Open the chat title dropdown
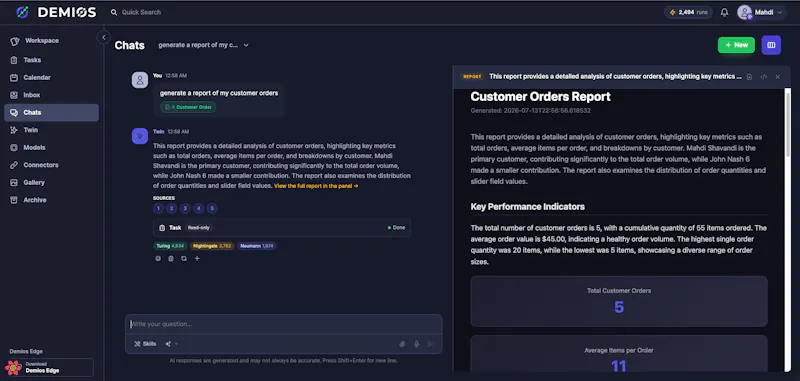Image resolution: width=800 pixels, height=381 pixels. click(x=204, y=45)
